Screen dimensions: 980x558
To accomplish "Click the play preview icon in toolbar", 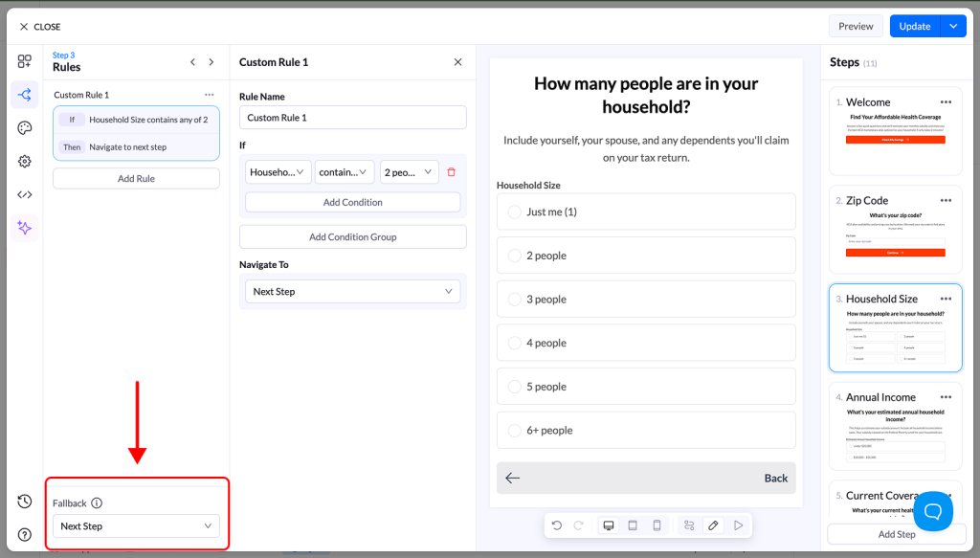I will coord(738,525).
